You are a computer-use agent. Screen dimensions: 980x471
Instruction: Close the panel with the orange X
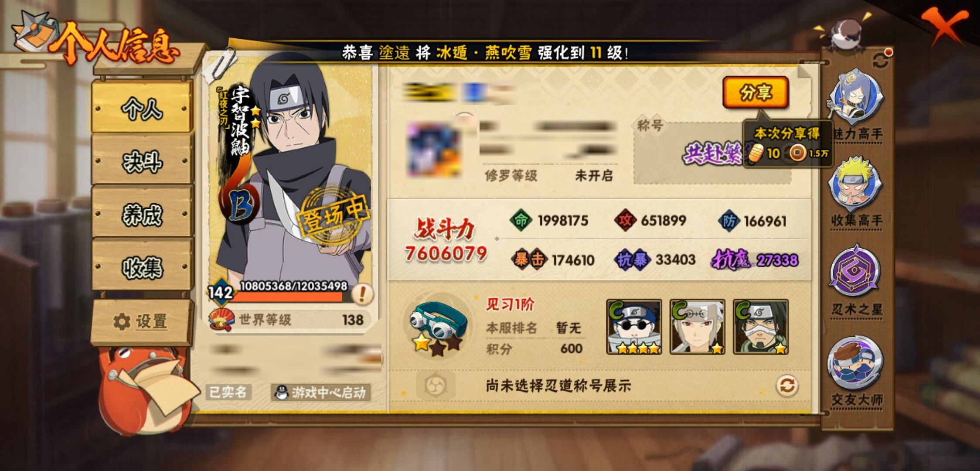944,25
